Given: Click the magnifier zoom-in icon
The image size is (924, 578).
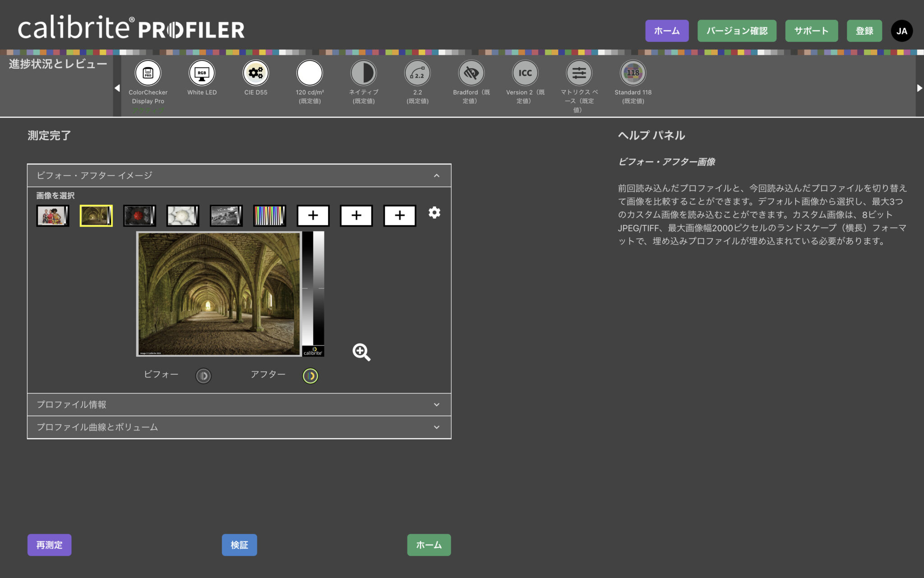Looking at the screenshot, I should point(361,352).
